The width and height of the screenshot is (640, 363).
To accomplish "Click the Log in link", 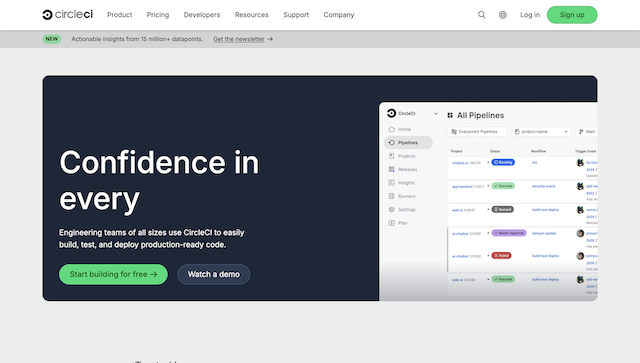I will pos(530,15).
